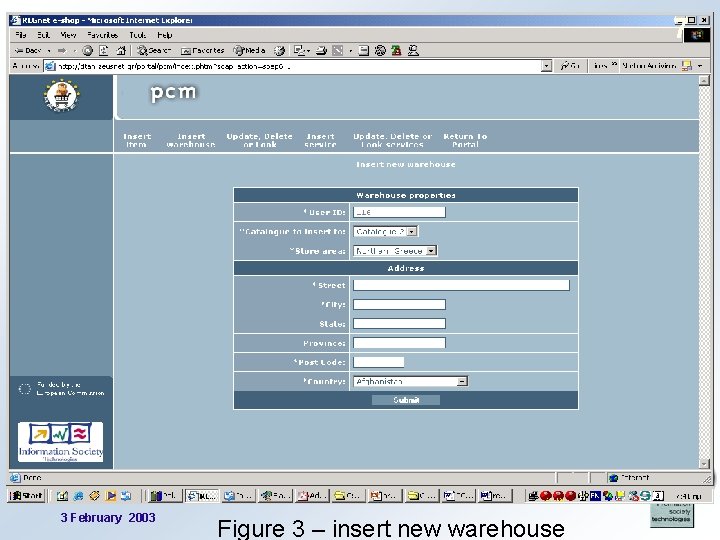This screenshot has width=720, height=540.
Task: Open the Store area dropdown
Action: 395,251
